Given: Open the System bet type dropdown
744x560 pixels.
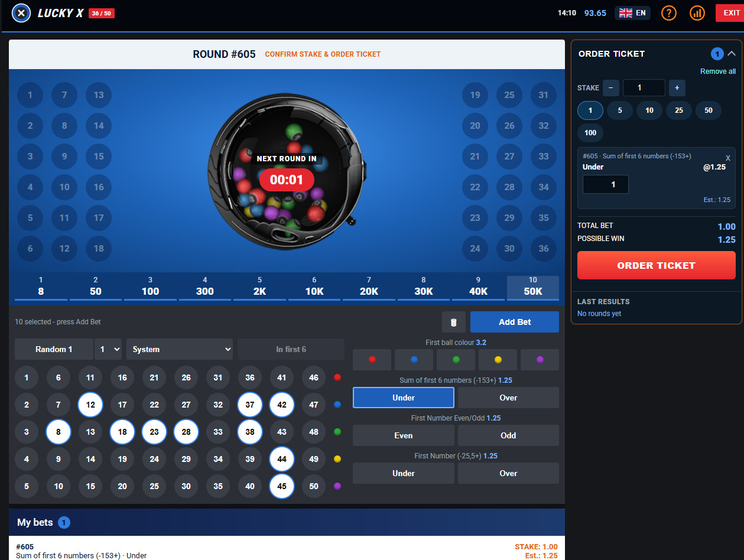Looking at the screenshot, I should click(x=180, y=349).
